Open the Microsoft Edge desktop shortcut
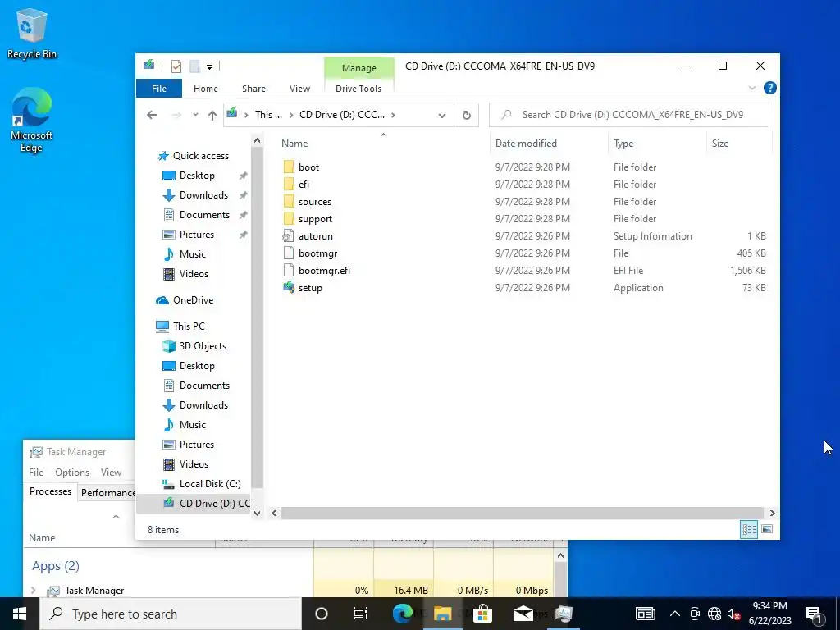Screen dimensions: 840x630 [31, 120]
